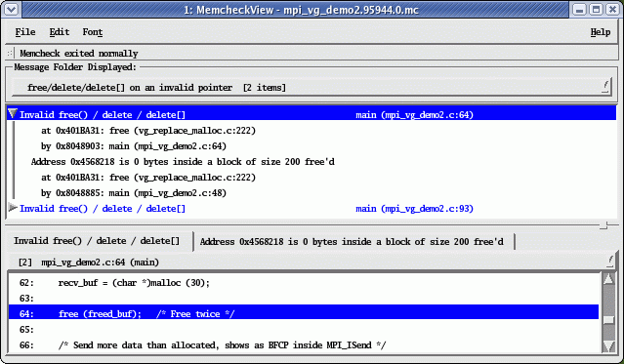Viewport: 624px width, 364px height.
Task: Open the Edit menu
Action: pos(60,32)
